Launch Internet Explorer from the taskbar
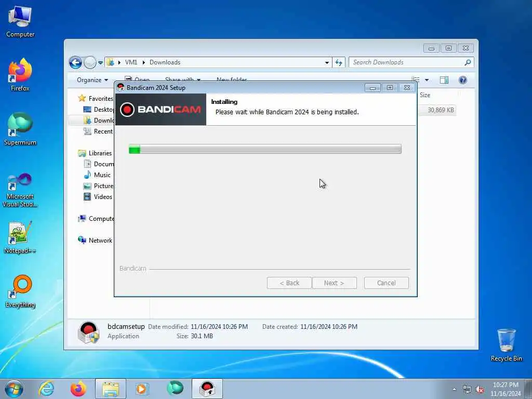532x399 pixels. pyautogui.click(x=46, y=389)
